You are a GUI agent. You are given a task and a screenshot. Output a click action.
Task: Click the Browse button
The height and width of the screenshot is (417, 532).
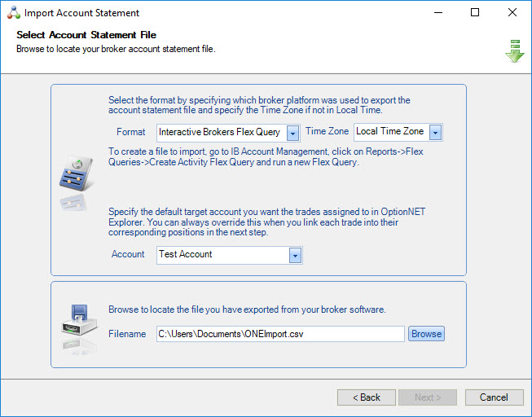(426, 334)
